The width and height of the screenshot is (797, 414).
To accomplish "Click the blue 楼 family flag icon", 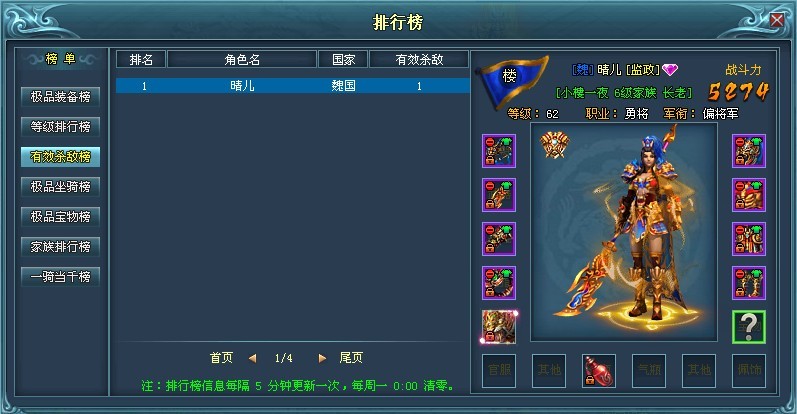I will coord(510,79).
